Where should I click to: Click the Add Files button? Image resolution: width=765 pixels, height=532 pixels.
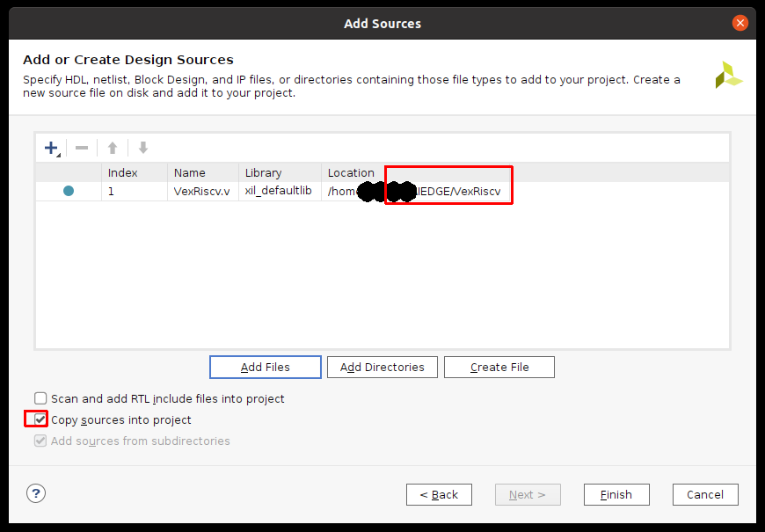click(x=266, y=367)
